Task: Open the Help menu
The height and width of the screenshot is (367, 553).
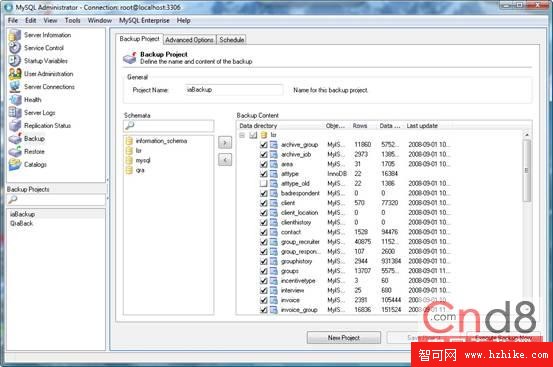Action: pos(183,20)
